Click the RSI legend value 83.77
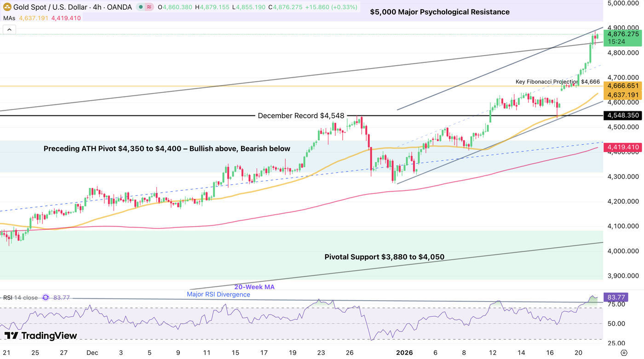The image size is (644, 359). tap(62, 297)
